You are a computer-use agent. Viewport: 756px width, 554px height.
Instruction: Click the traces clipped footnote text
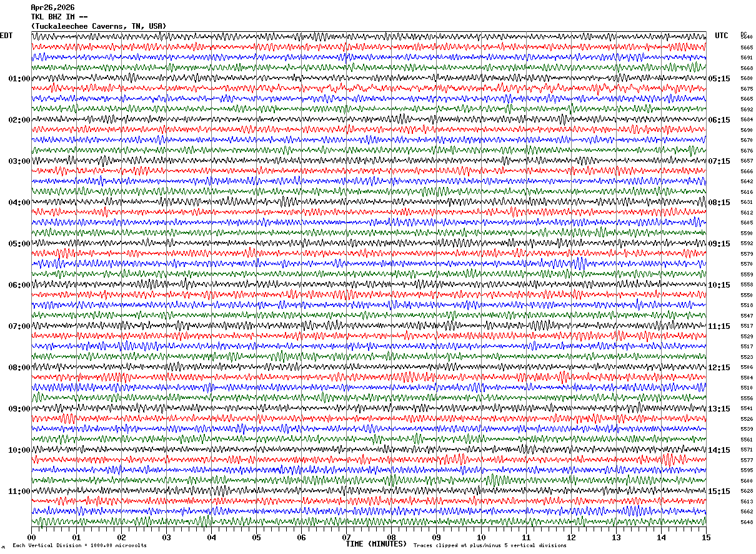click(490, 546)
